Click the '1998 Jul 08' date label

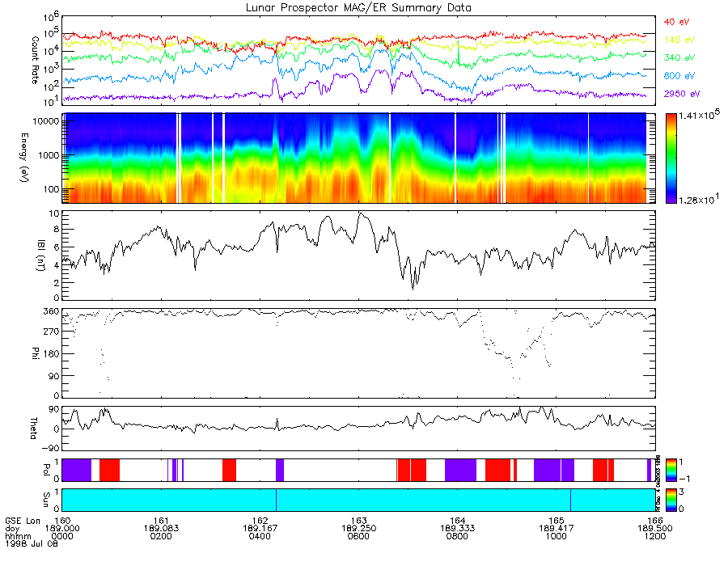(x=32, y=543)
